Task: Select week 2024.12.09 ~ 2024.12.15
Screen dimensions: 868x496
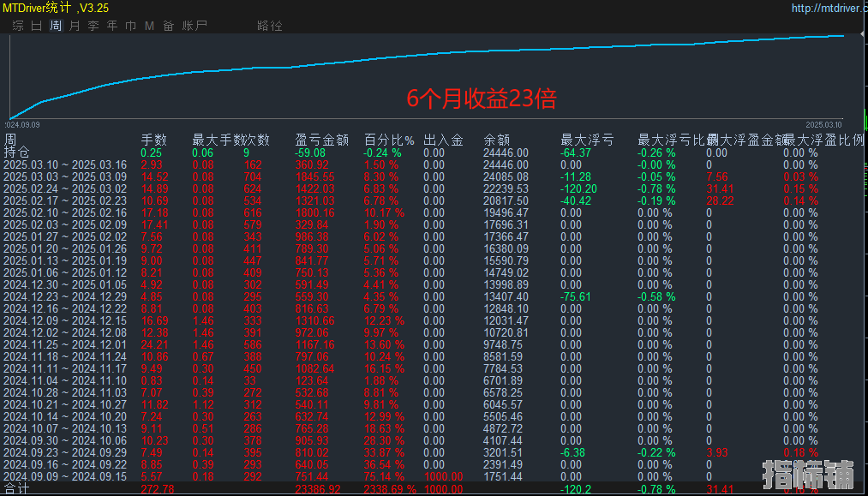Action: click(65, 320)
